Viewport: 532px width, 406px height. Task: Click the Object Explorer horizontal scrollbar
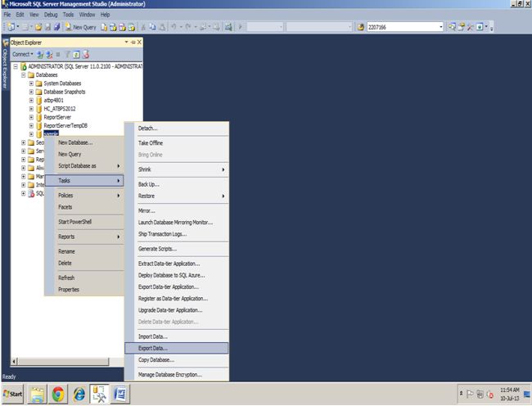[63, 362]
